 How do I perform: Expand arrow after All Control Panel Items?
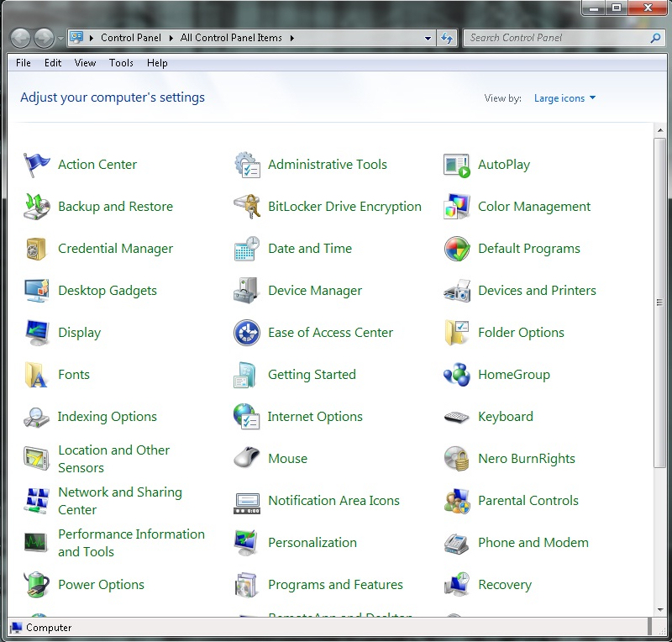point(291,38)
